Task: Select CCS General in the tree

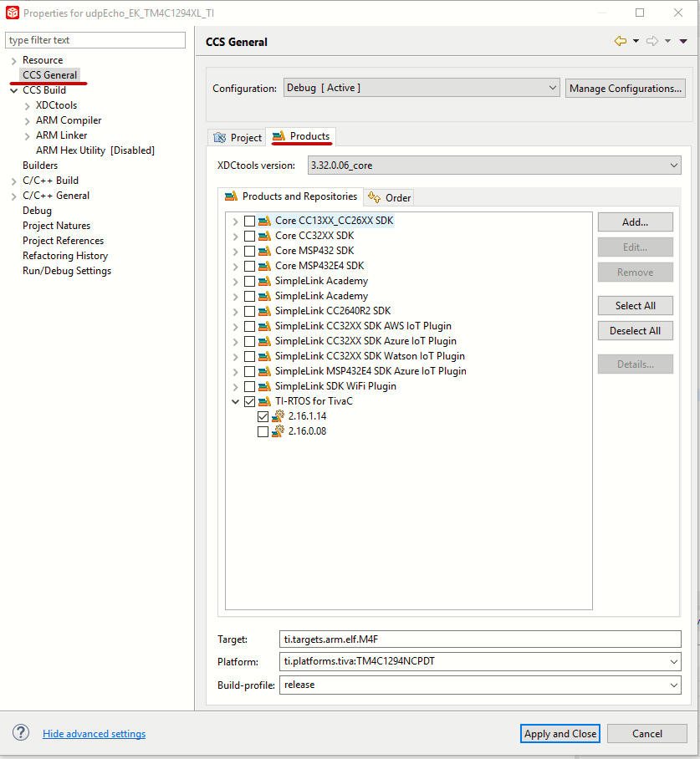Action: click(x=50, y=75)
